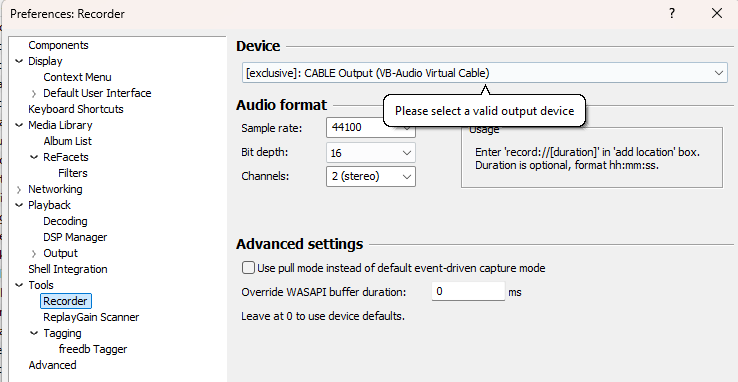The height and width of the screenshot is (382, 738).
Task: Open the Channels dropdown
Action: (371, 176)
